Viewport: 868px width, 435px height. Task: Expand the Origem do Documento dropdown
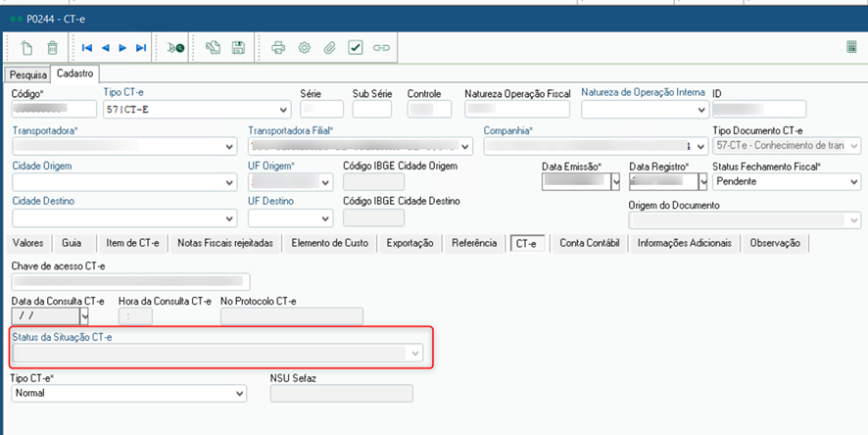[854, 220]
